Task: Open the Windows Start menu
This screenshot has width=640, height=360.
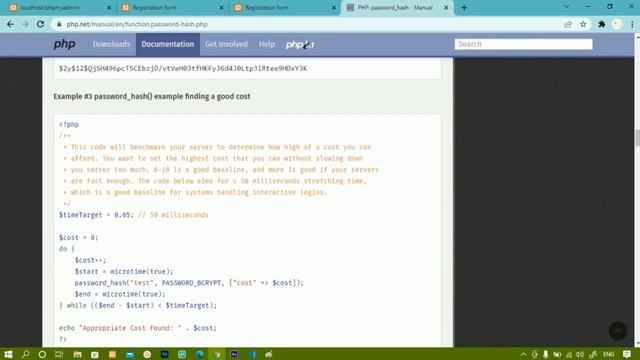Action: click(8, 354)
